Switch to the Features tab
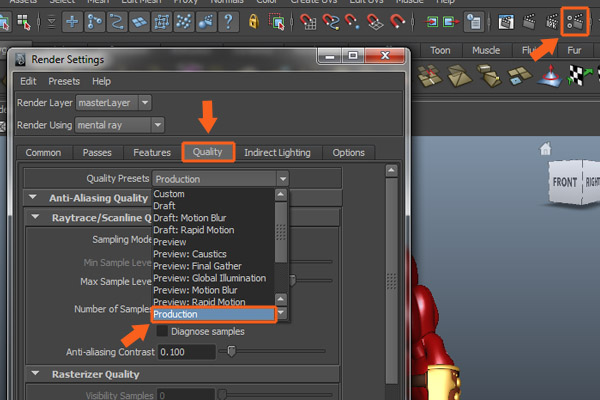 152,153
